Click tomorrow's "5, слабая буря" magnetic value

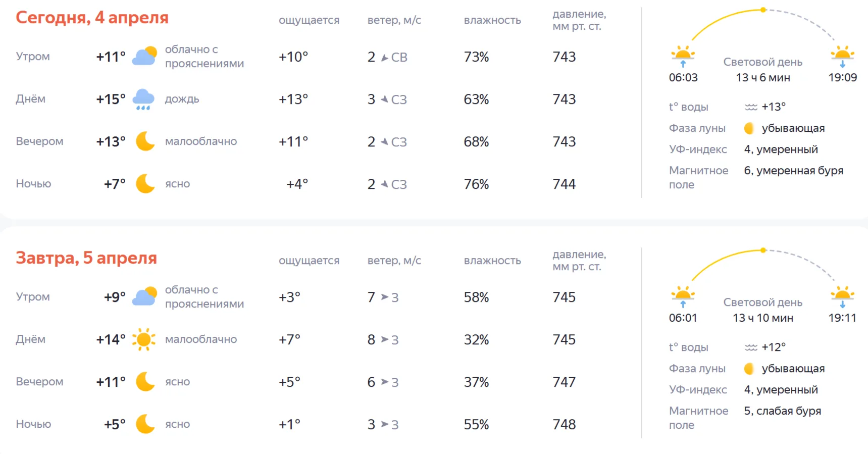point(782,411)
